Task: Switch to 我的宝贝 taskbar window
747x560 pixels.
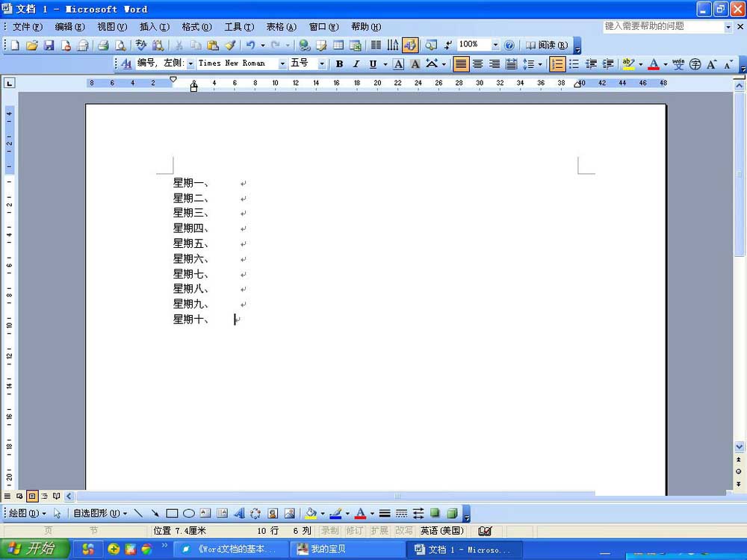Action: pos(347,549)
